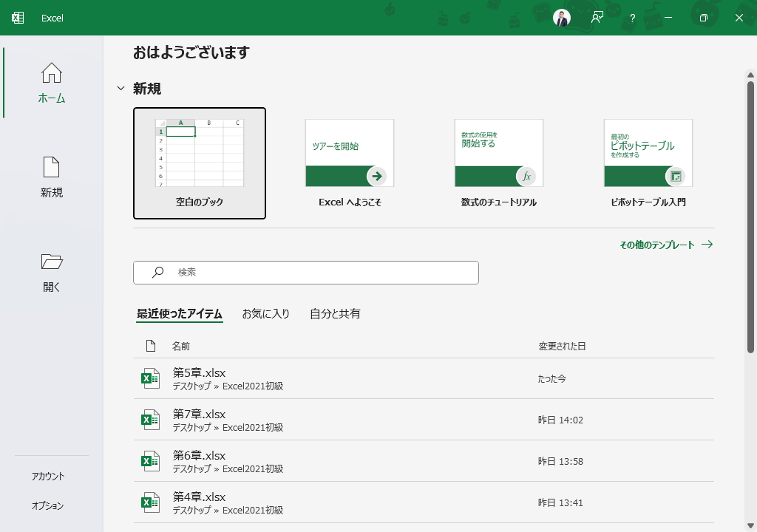Image resolution: width=757 pixels, height=532 pixels.
Task: Click the arrow beside その他のテンプレート
Action: coord(707,245)
